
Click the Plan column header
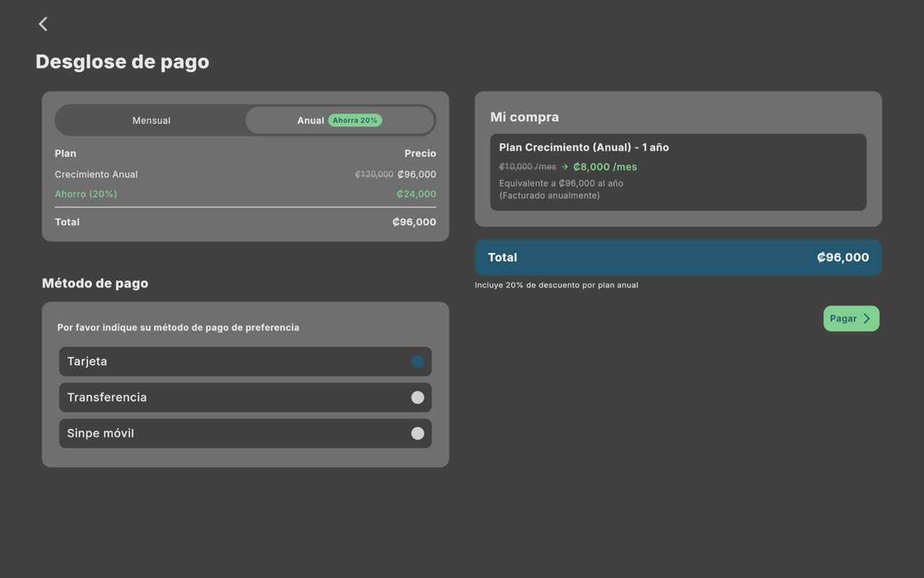(x=66, y=153)
